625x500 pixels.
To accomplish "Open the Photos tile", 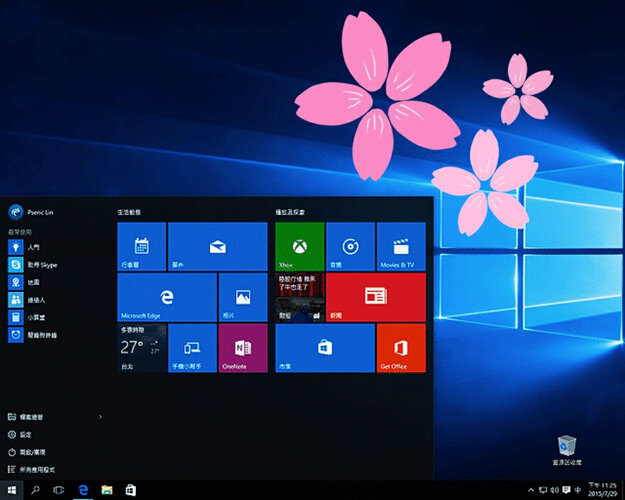I will coord(243,297).
